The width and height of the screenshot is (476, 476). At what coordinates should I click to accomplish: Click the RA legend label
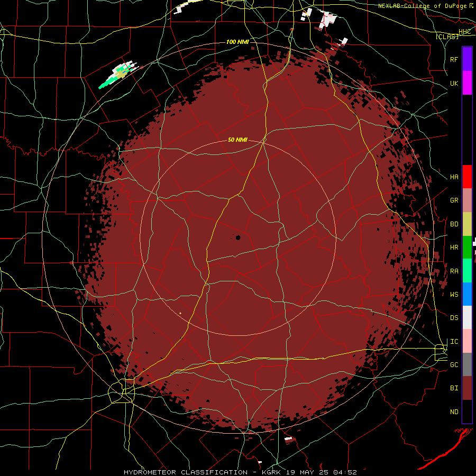point(454,271)
